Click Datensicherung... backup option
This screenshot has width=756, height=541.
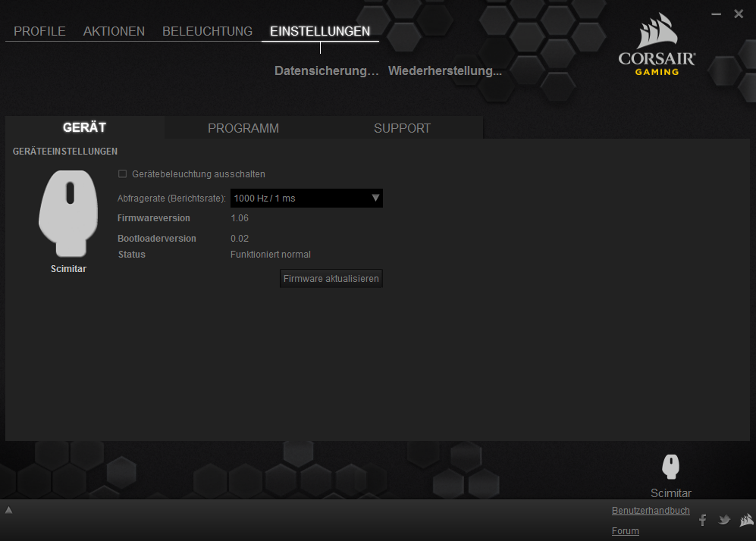[x=326, y=70]
